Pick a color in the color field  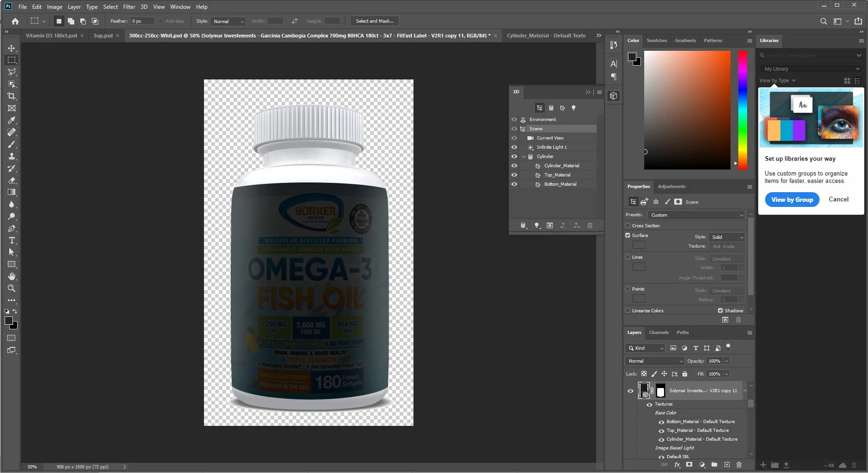pyautogui.click(x=687, y=110)
